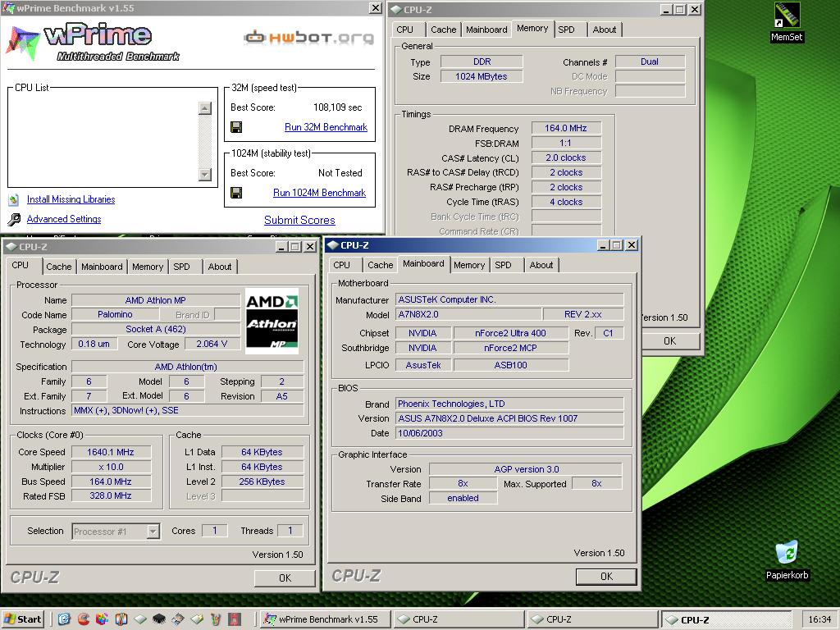The height and width of the screenshot is (630, 840).
Task: Click the Start button
Action: (x=23, y=619)
